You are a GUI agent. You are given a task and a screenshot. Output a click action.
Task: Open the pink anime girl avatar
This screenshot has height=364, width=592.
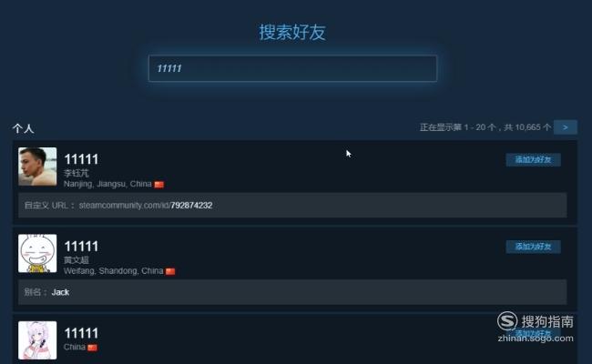pyautogui.click(x=37, y=340)
